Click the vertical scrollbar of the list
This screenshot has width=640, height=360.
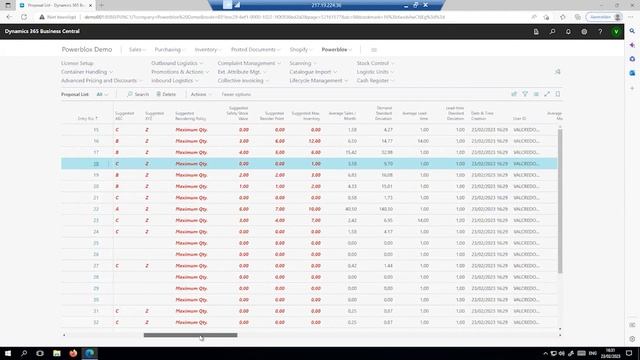click(x=560, y=201)
